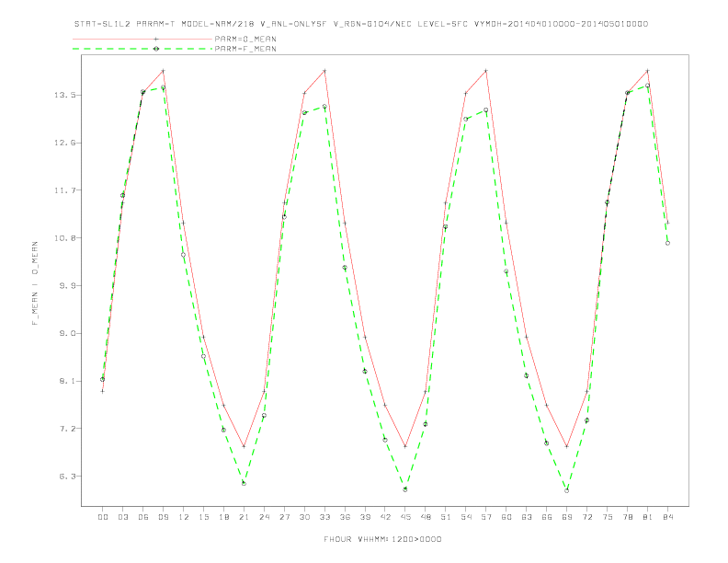Click the 69 forecast hour tick label

point(567,517)
